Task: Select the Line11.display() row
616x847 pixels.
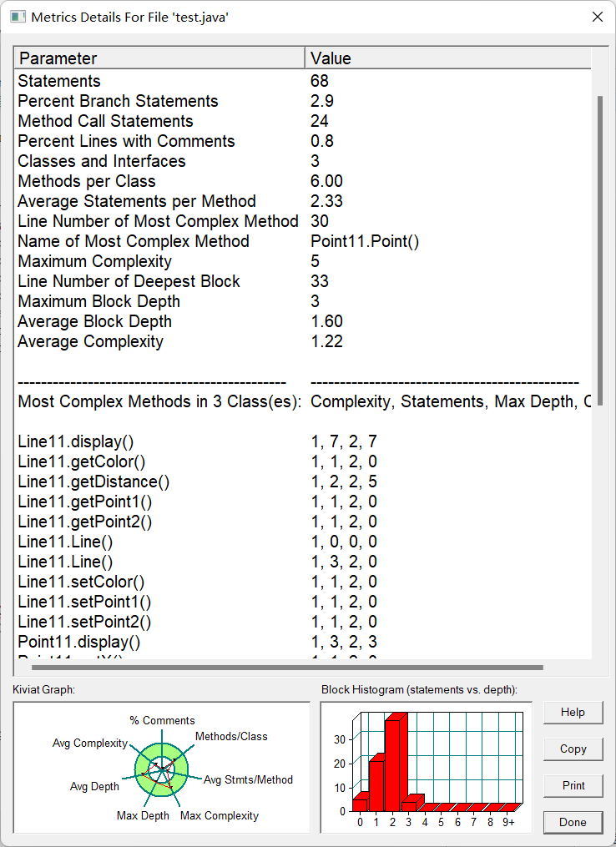Action: 303,441
